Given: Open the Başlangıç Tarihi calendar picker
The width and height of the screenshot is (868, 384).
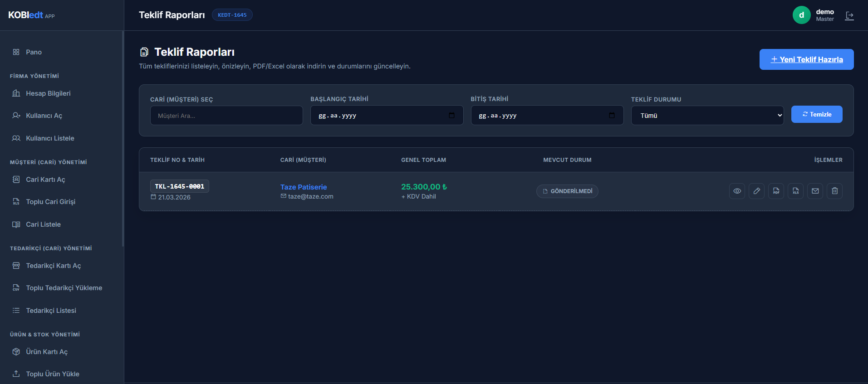Looking at the screenshot, I should pyautogui.click(x=451, y=115).
